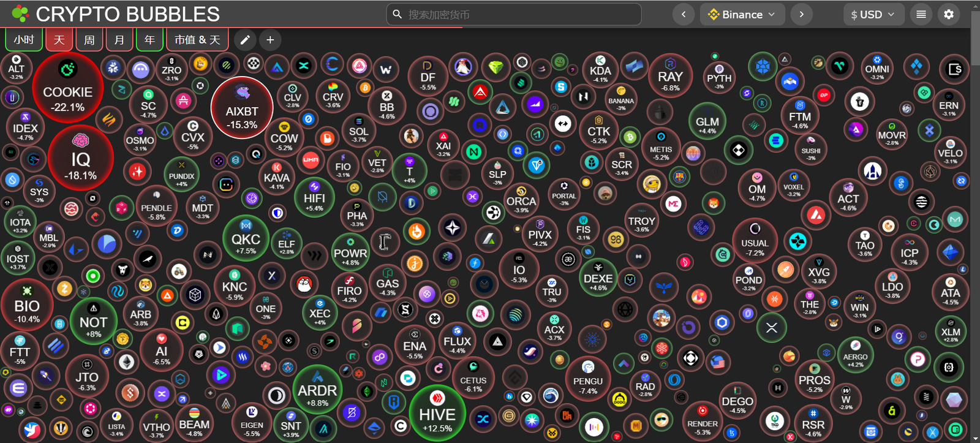The image size is (980, 443).
Task: Select the KDA bubble
Action: pos(600,70)
